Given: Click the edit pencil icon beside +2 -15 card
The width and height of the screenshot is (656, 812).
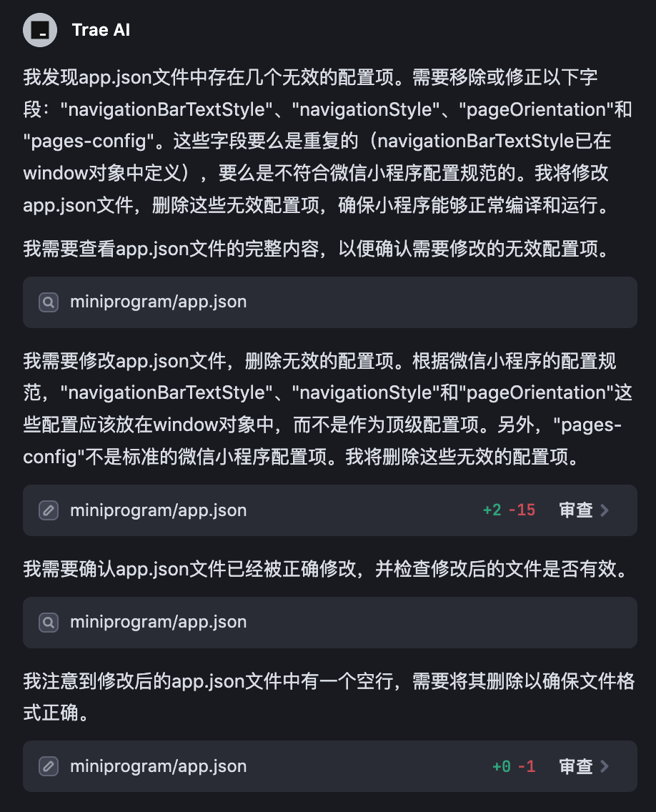Looking at the screenshot, I should point(48,510).
